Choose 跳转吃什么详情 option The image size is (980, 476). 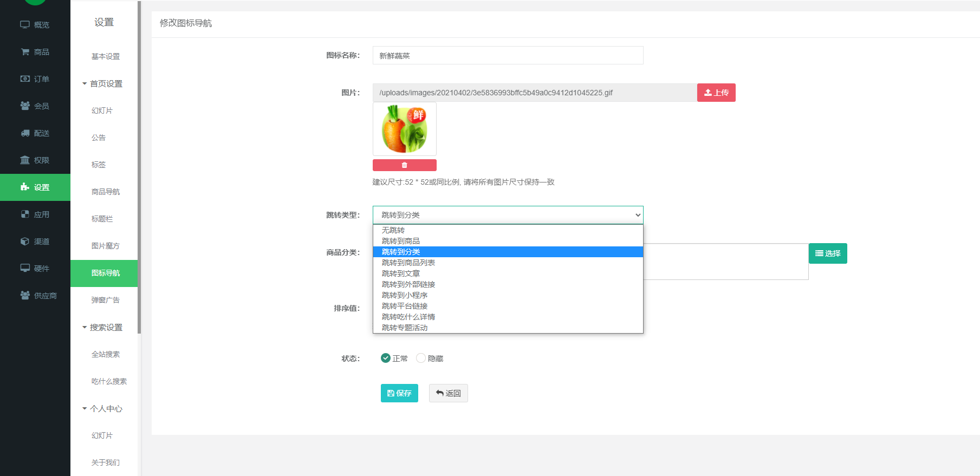click(508, 317)
